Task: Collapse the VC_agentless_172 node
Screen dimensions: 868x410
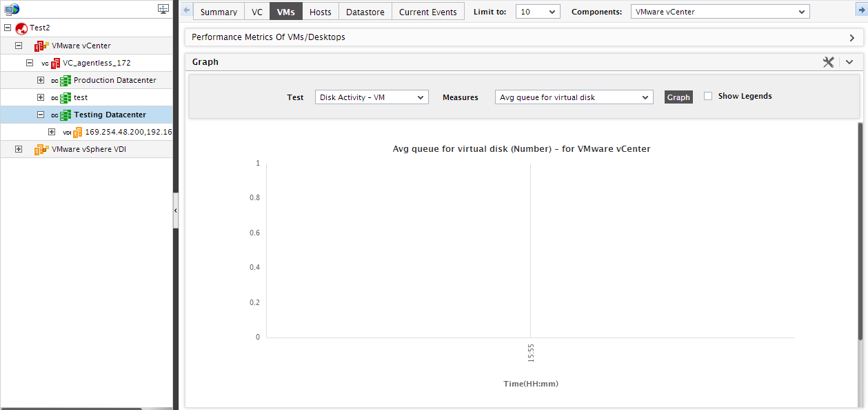Action: (x=30, y=63)
